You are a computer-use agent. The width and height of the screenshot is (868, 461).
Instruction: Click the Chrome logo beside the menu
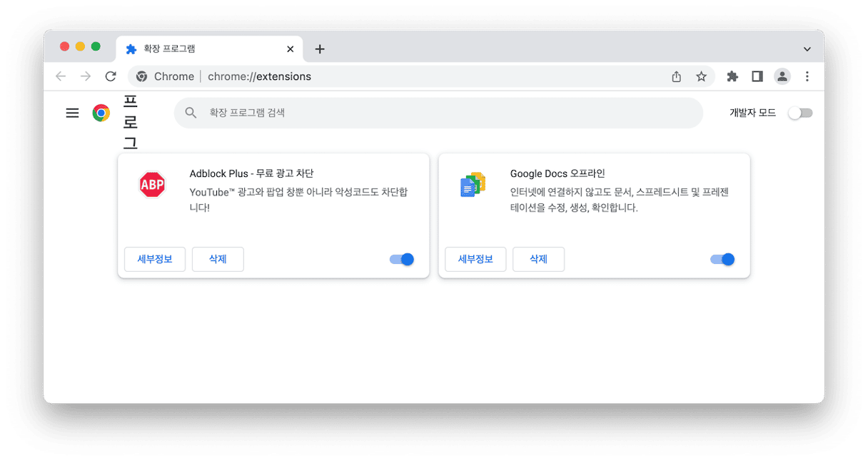pyautogui.click(x=101, y=113)
